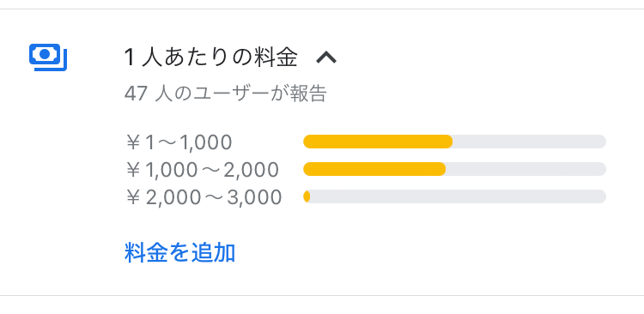Click the gray unfilled part of ￥2,000～3,000 bar

pyautogui.click(x=458, y=196)
